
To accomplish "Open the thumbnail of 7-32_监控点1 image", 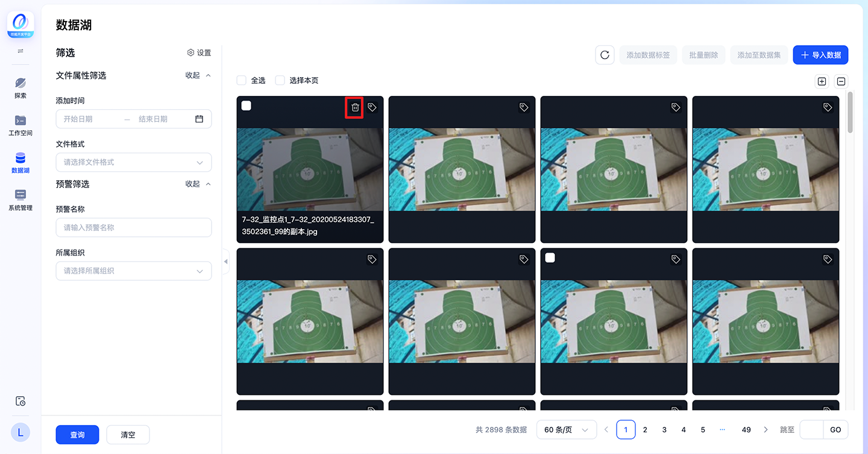I will [x=310, y=169].
